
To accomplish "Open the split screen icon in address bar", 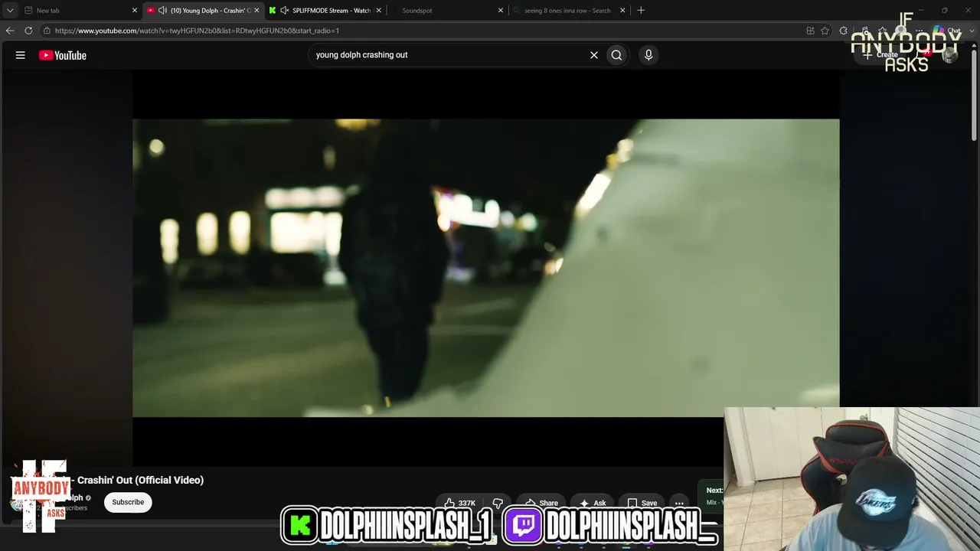I will (x=810, y=31).
